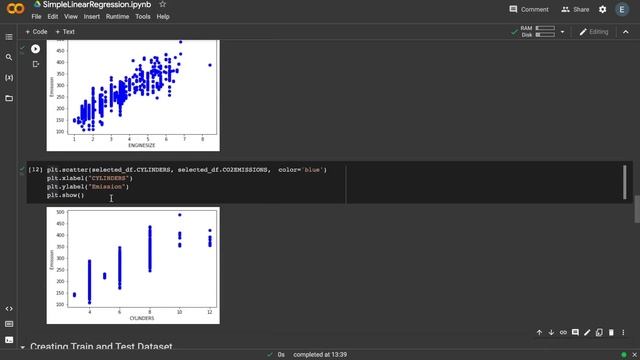This screenshot has width=640, height=360.
Task: Click the ENGINESIZE scatter plot output
Action: pos(133,96)
